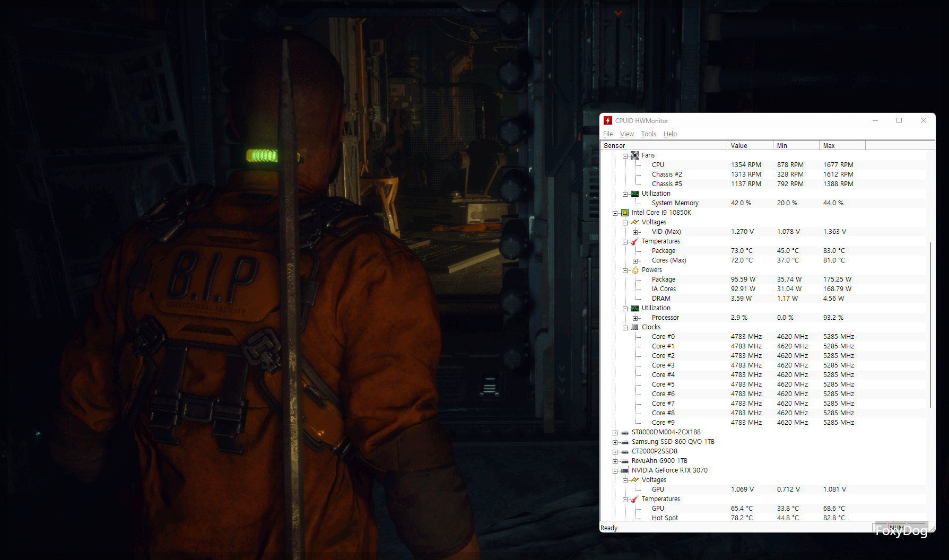949x560 pixels.
Task: Click the Min column header
Action: point(796,146)
